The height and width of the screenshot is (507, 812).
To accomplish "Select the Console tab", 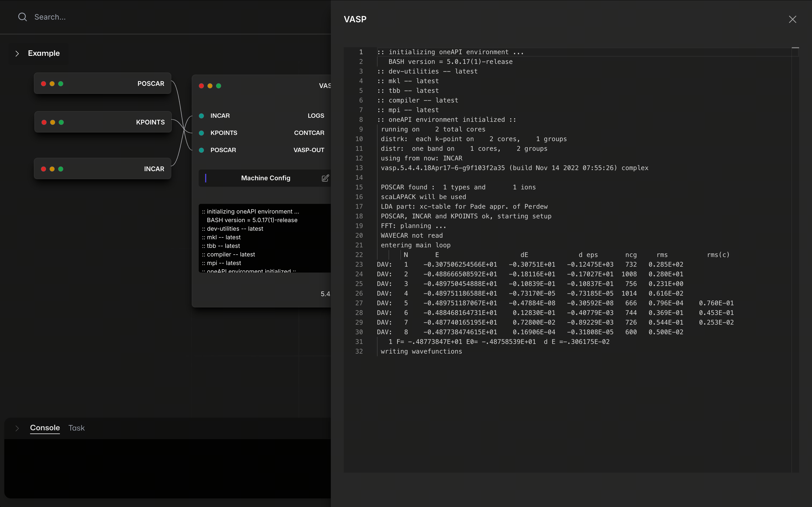I will [45, 428].
